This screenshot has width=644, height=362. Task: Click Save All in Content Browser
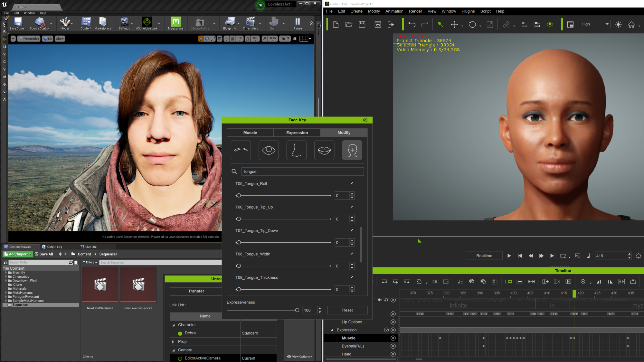tap(44, 254)
